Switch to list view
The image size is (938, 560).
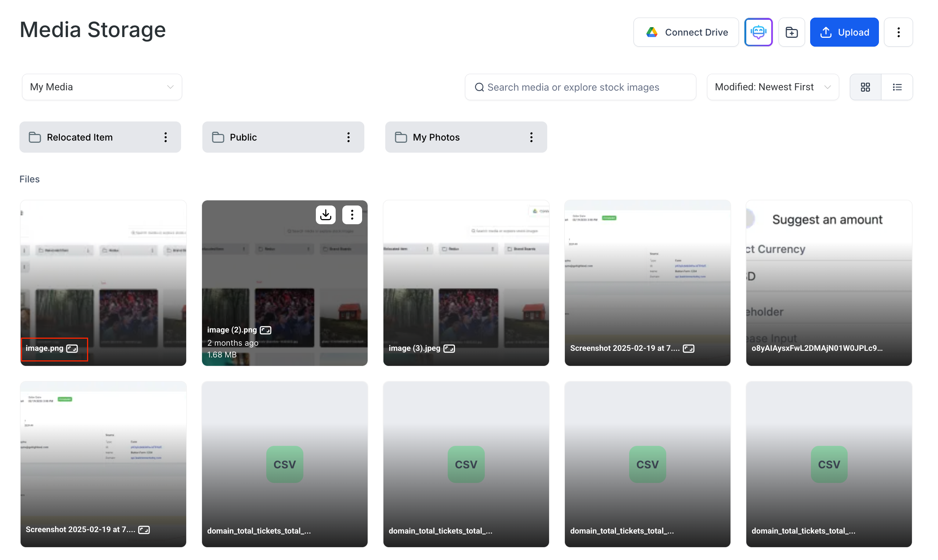(897, 87)
